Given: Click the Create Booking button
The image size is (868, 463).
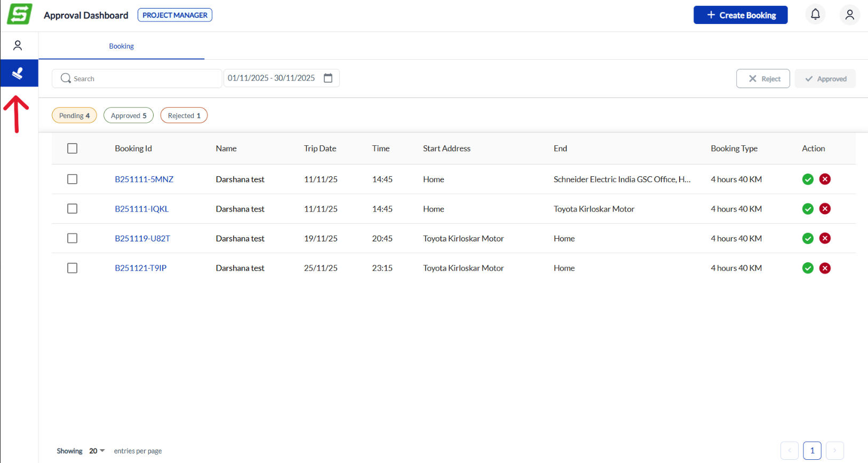Looking at the screenshot, I should coord(740,15).
